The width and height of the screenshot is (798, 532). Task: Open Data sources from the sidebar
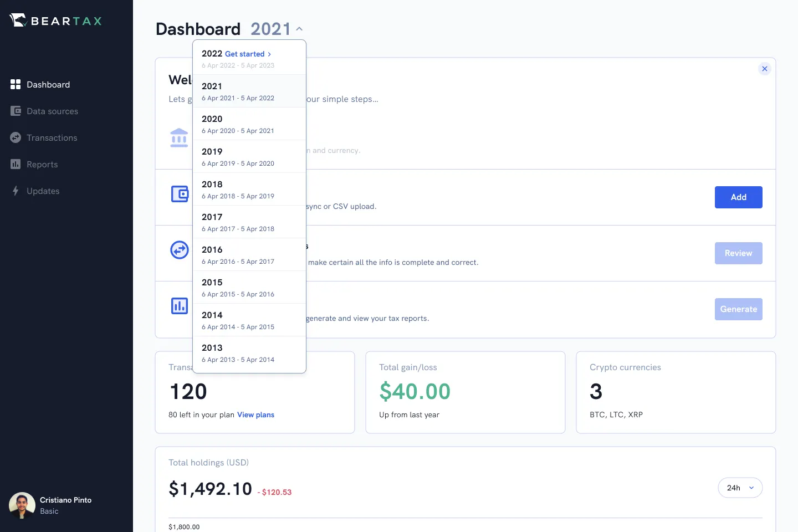16,111
